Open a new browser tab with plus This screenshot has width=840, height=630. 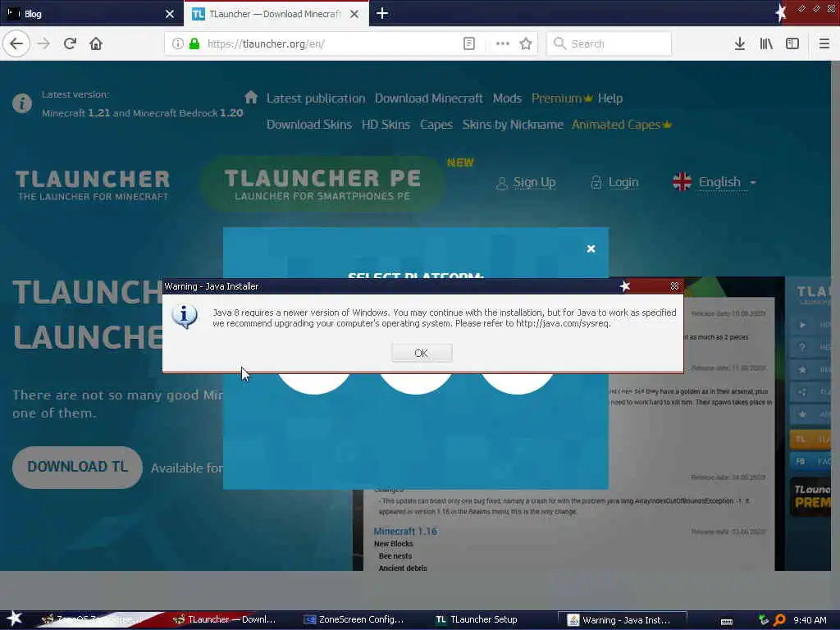382,13
